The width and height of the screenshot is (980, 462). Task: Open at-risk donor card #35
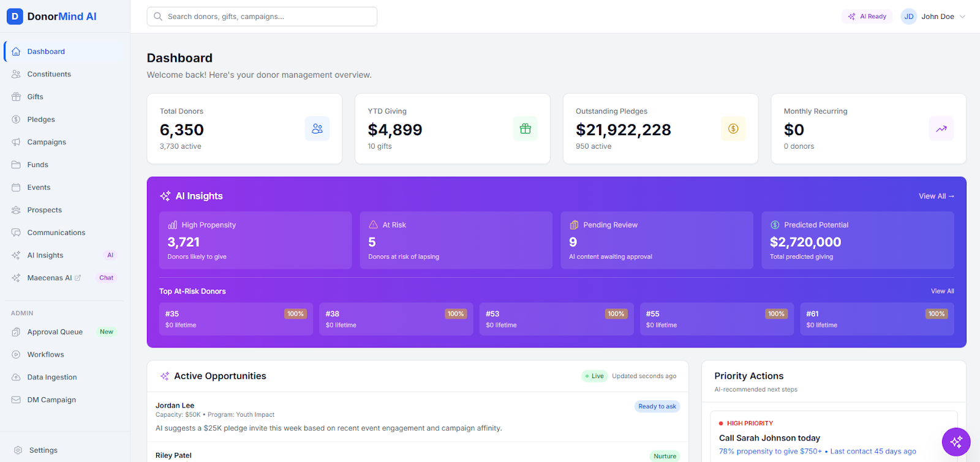coord(236,319)
